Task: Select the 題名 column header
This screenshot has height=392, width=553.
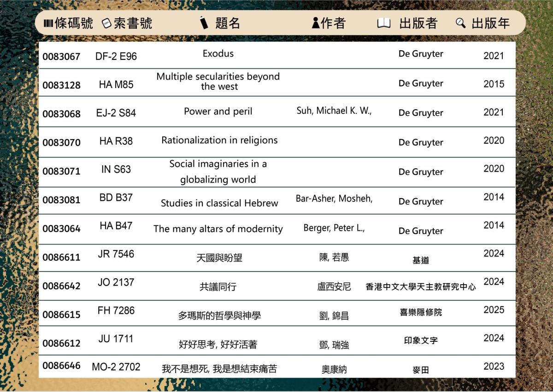Action: point(228,23)
